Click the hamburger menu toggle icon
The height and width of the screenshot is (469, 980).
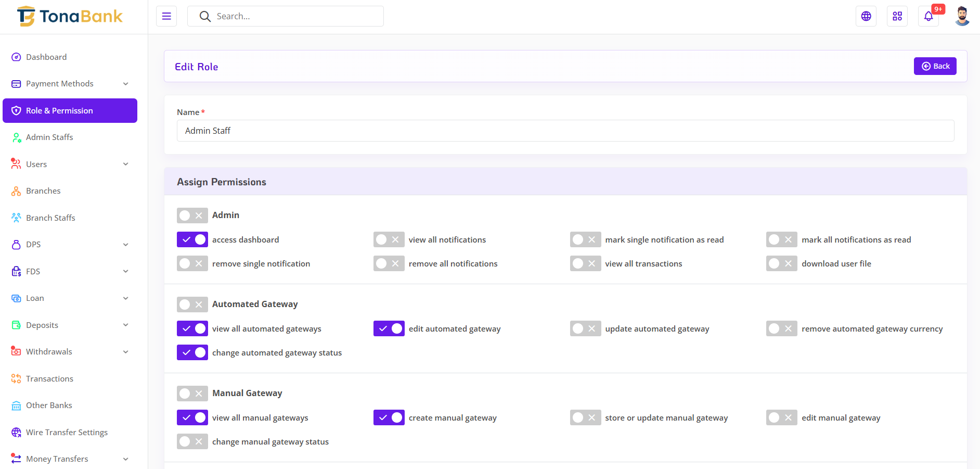(x=166, y=16)
